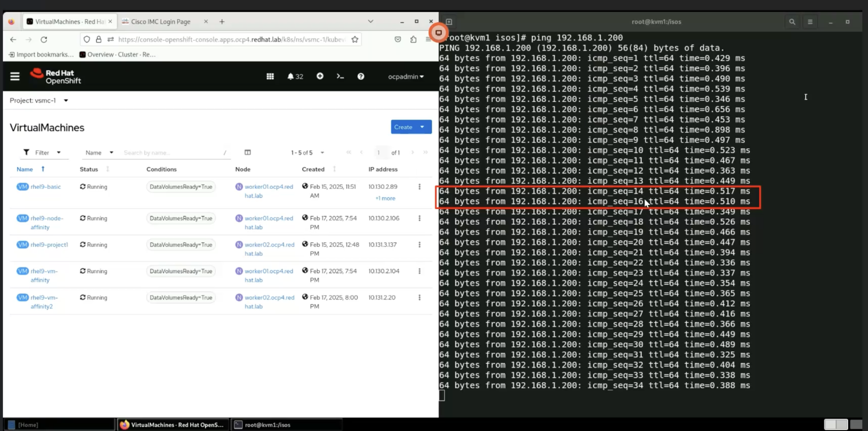
Task: Open the application launcher grid icon
Action: coord(270,76)
